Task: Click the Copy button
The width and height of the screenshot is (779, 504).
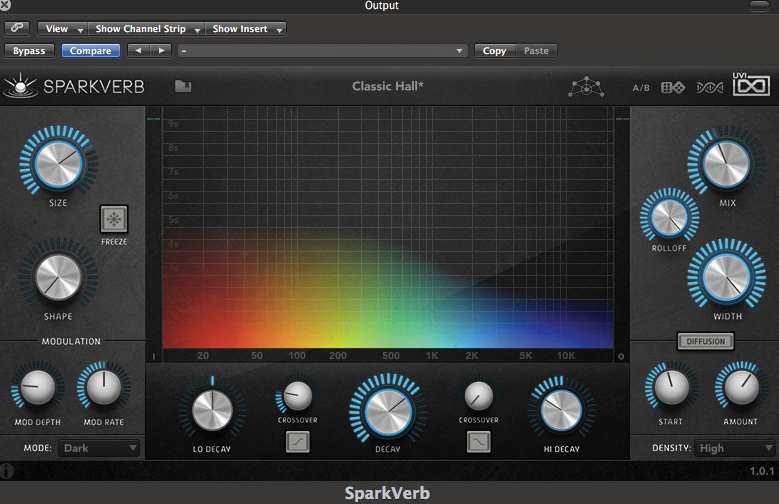Action: [x=494, y=51]
